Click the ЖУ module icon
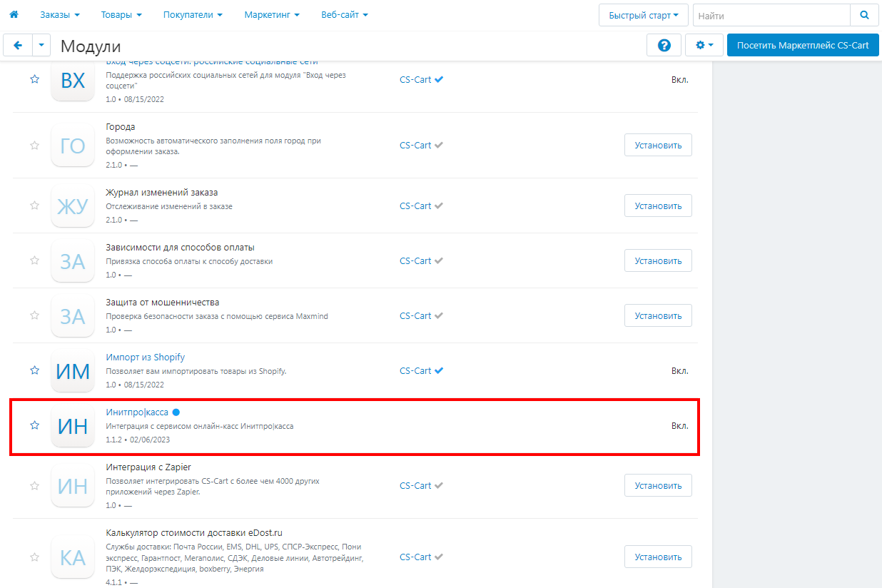This screenshot has width=882, height=588. 73,206
